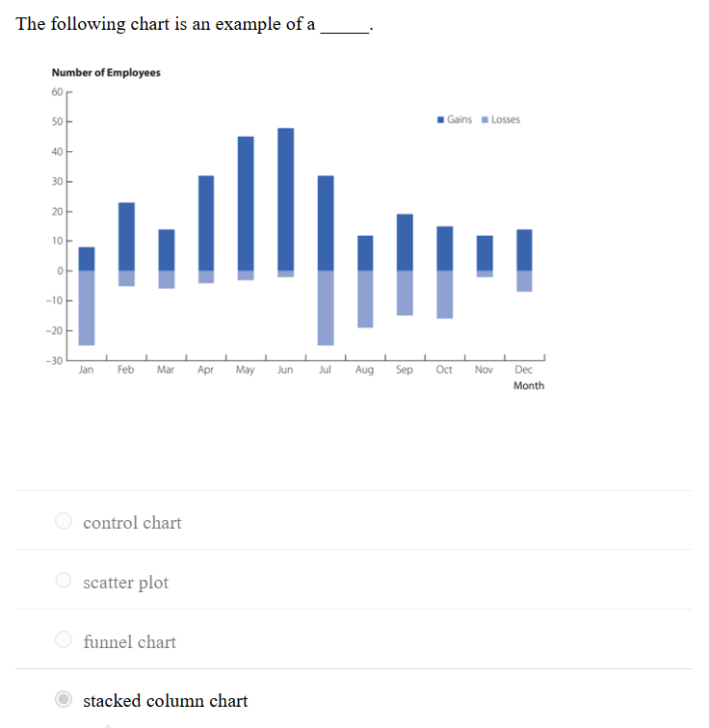Screen dimensions: 709x728
Task: Click the tall June gains bar
Action: (286, 197)
